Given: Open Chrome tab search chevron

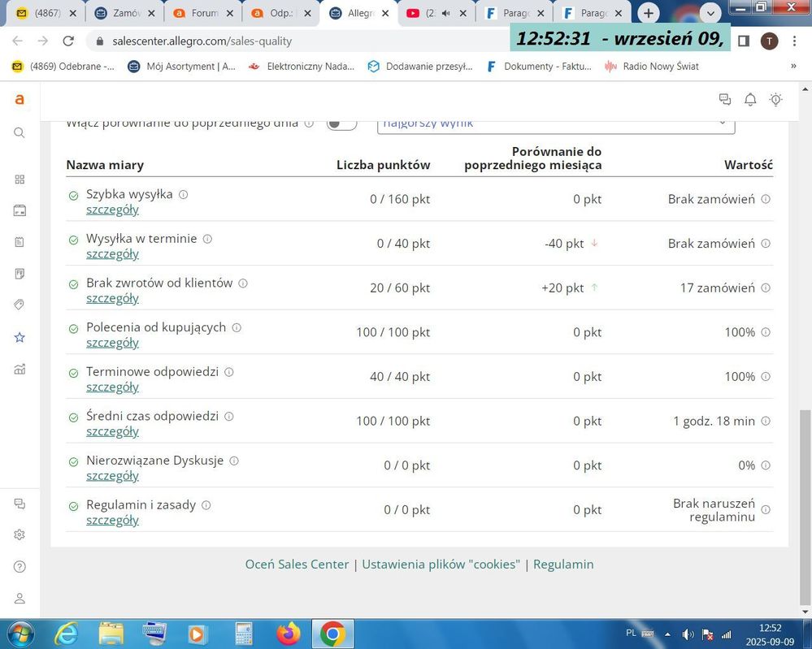Looking at the screenshot, I should coord(712,14).
